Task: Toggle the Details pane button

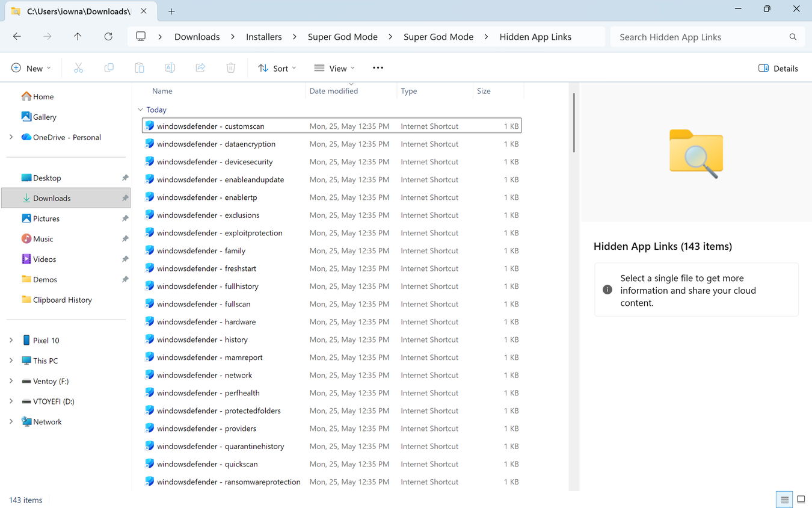Action: [778, 68]
